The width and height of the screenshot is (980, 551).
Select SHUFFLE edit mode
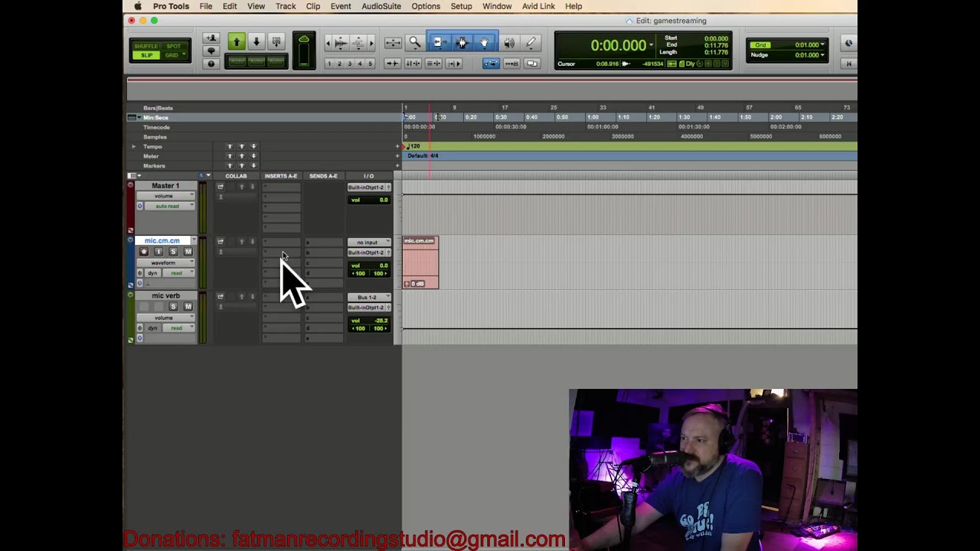[145, 47]
